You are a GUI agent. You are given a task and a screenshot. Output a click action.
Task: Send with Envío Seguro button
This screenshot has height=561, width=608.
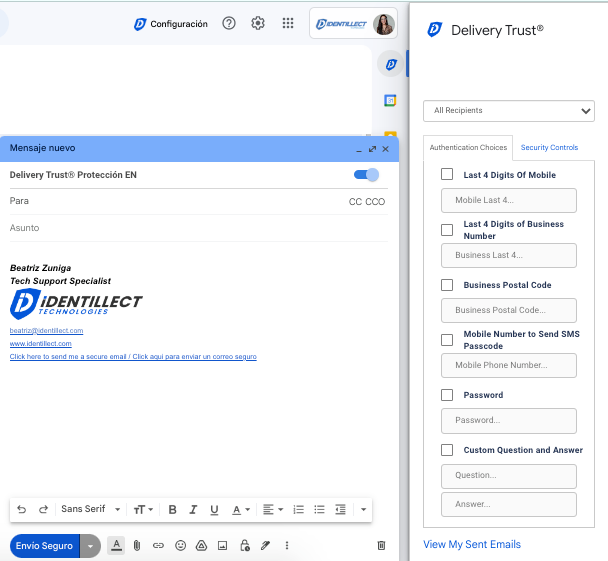[45, 546]
